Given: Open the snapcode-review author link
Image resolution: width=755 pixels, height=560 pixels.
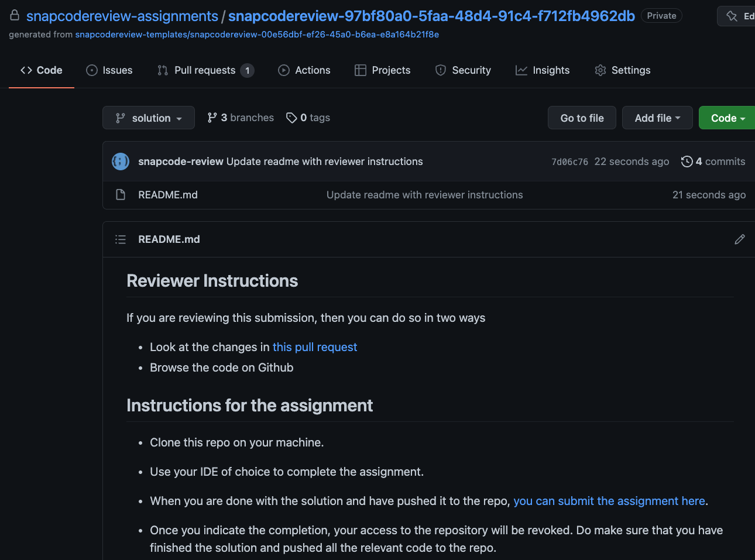Looking at the screenshot, I should (x=181, y=162).
